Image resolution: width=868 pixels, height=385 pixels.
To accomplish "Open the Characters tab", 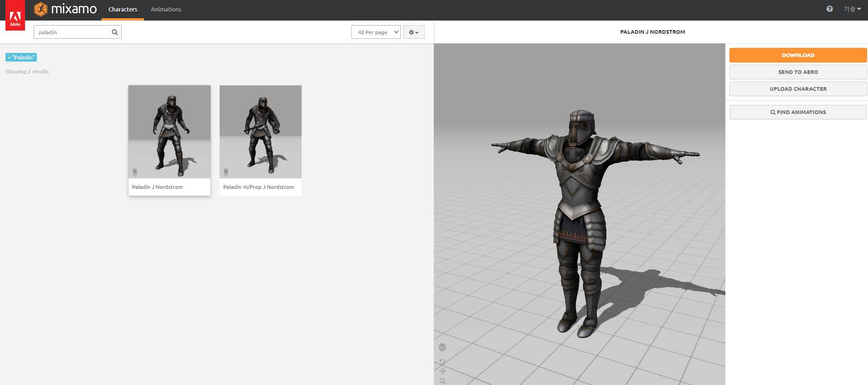I will click(123, 10).
